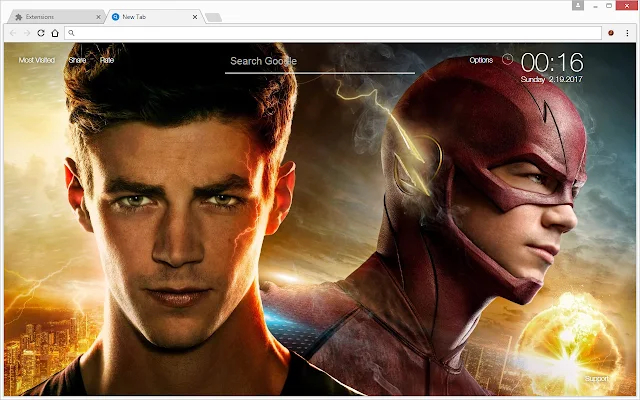Viewport: 640px width, 400px height.
Task: Close the New Tab tab
Action: click(195, 17)
